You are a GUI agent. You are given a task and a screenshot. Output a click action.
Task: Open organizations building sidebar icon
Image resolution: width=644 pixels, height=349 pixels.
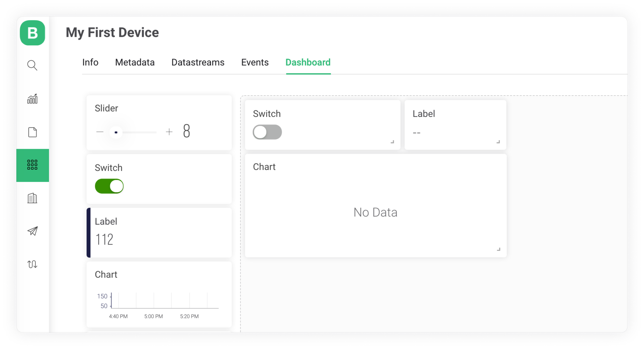click(32, 198)
